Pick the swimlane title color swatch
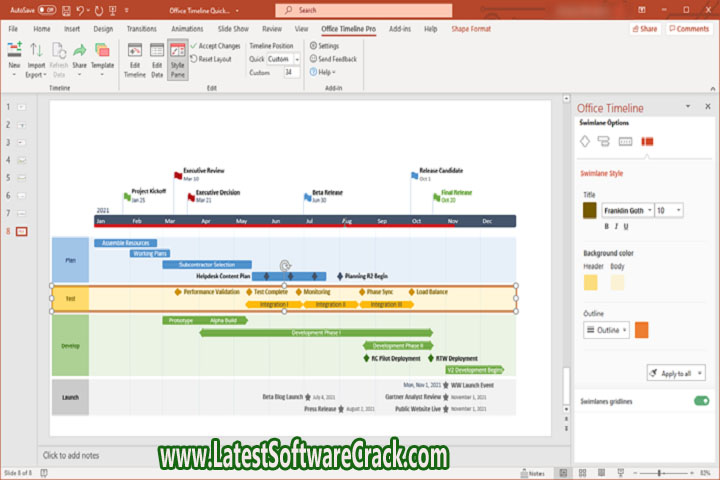 click(590, 210)
